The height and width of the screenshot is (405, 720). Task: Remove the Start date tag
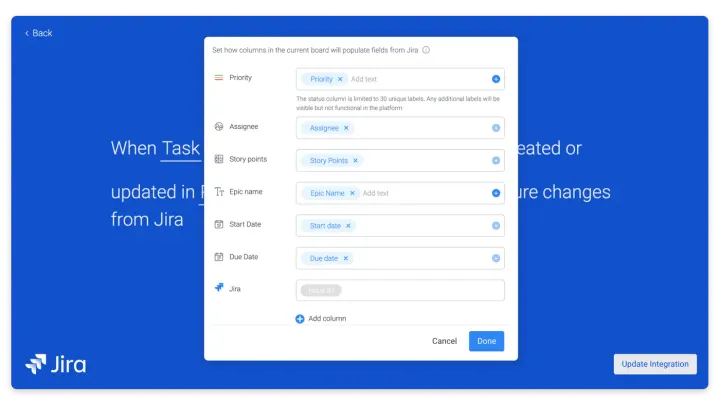point(348,226)
